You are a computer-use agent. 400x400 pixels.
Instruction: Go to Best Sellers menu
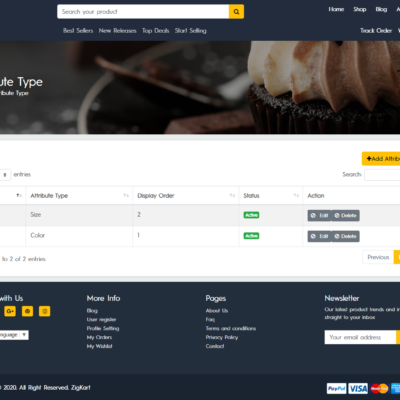pyautogui.click(x=78, y=31)
